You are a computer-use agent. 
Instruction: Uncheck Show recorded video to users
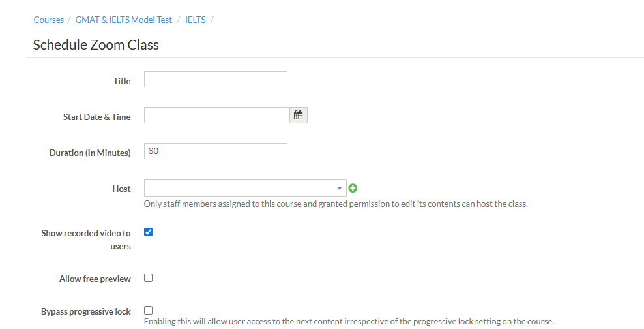coord(148,232)
